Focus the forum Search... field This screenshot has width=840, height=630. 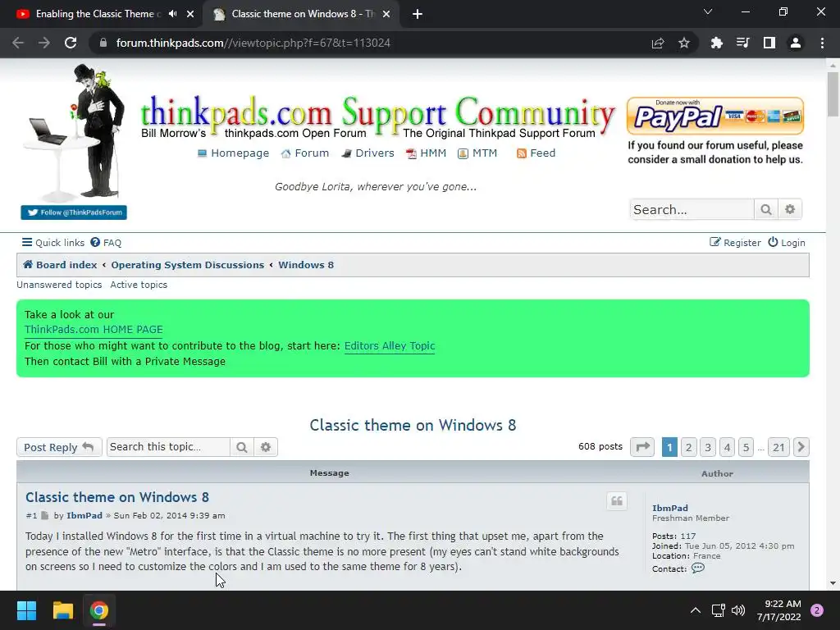pos(692,209)
